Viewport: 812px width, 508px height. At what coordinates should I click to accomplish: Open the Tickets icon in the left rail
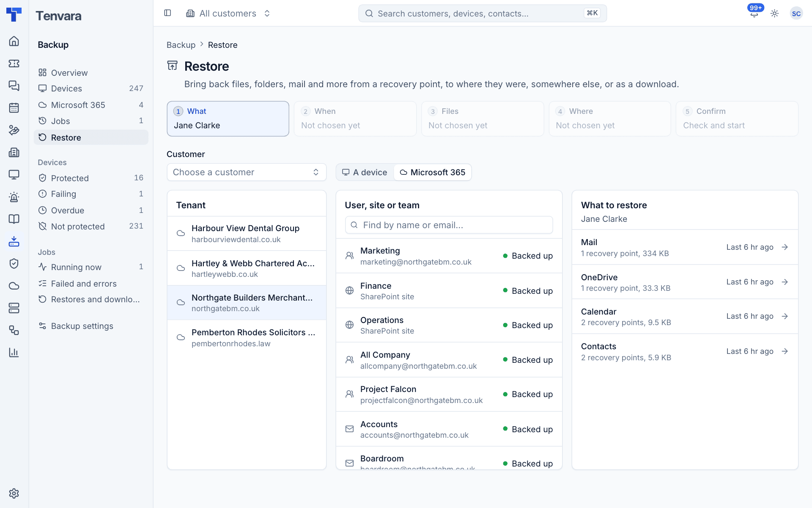click(14, 63)
